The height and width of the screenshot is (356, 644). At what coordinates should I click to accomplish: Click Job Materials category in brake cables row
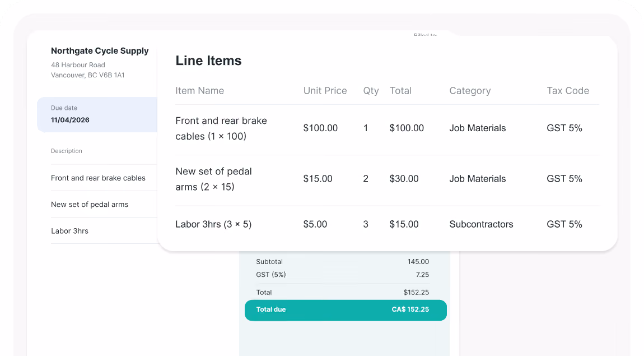point(478,128)
